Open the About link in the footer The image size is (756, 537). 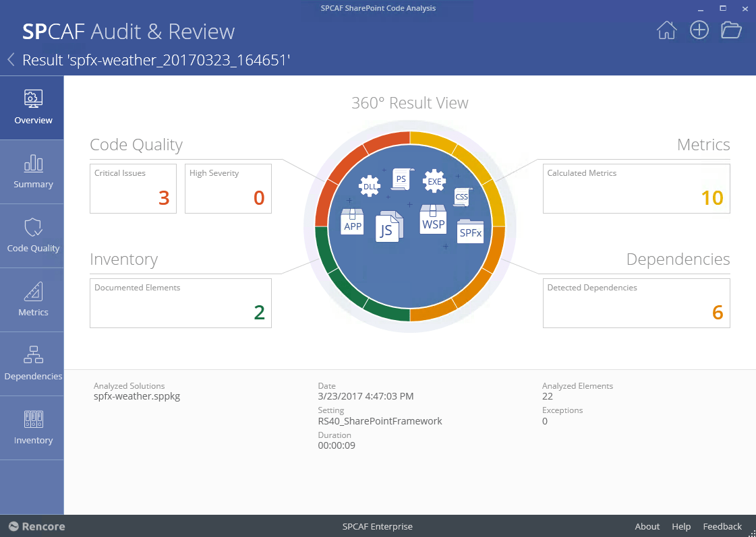coord(647,526)
